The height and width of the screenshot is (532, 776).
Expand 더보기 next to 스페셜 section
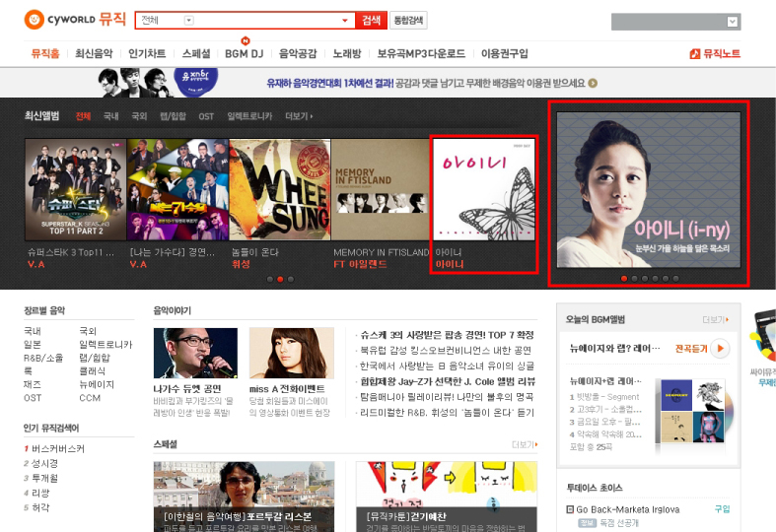click(526, 444)
